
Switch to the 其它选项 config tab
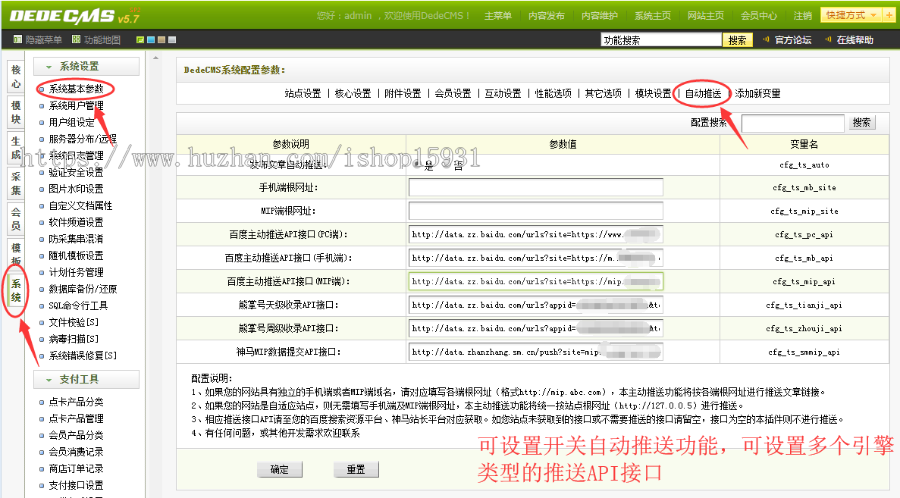coord(603,94)
